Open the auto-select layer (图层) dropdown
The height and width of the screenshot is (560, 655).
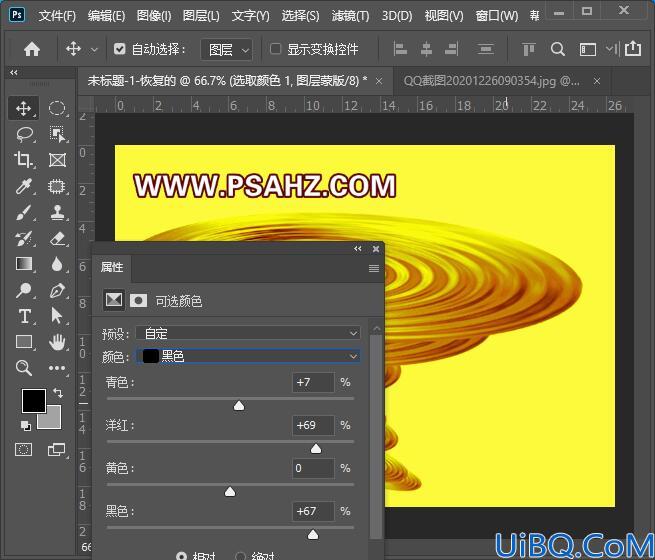pos(226,50)
